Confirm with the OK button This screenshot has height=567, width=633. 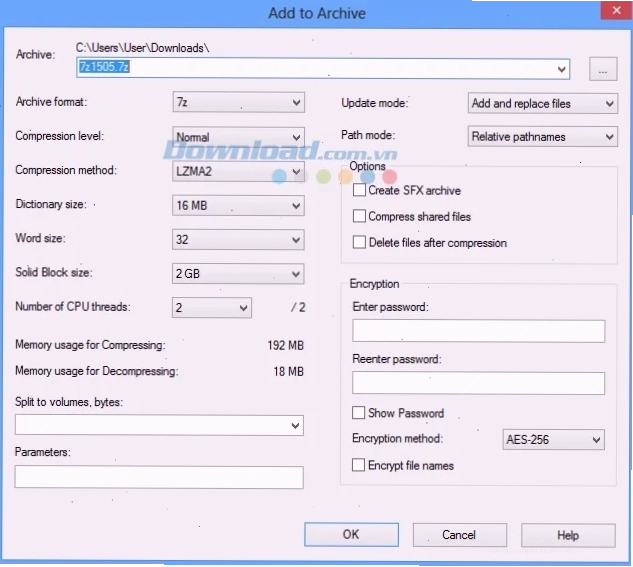(x=351, y=535)
